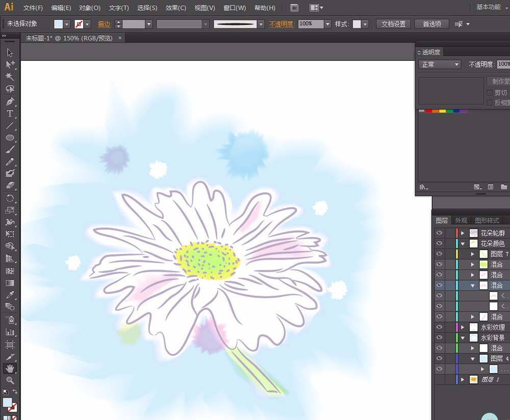Open the opacity 100% dropdown in control bar
Image resolution: width=510 pixels, height=420 pixels.
[x=328, y=24]
